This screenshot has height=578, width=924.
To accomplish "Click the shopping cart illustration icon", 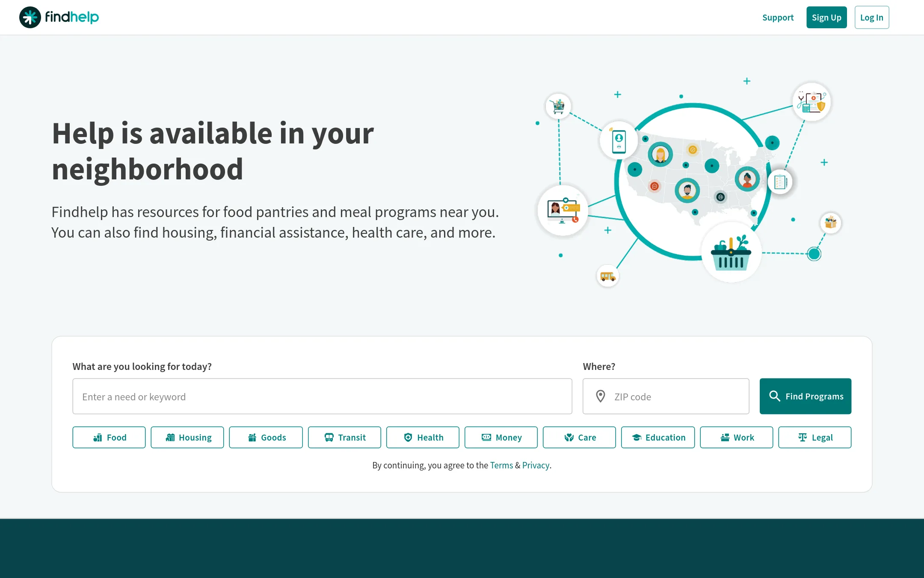I will (558, 106).
